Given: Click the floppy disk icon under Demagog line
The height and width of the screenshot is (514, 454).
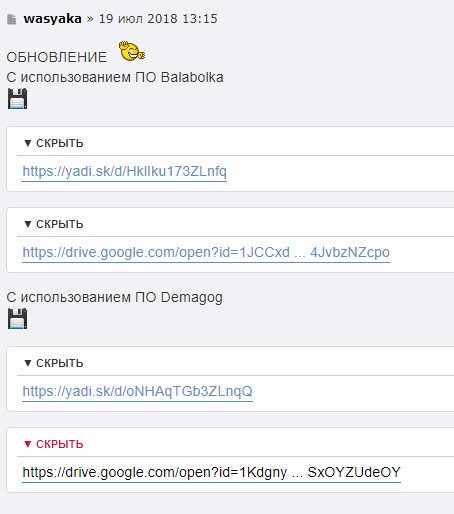Looking at the screenshot, I should (x=18, y=319).
